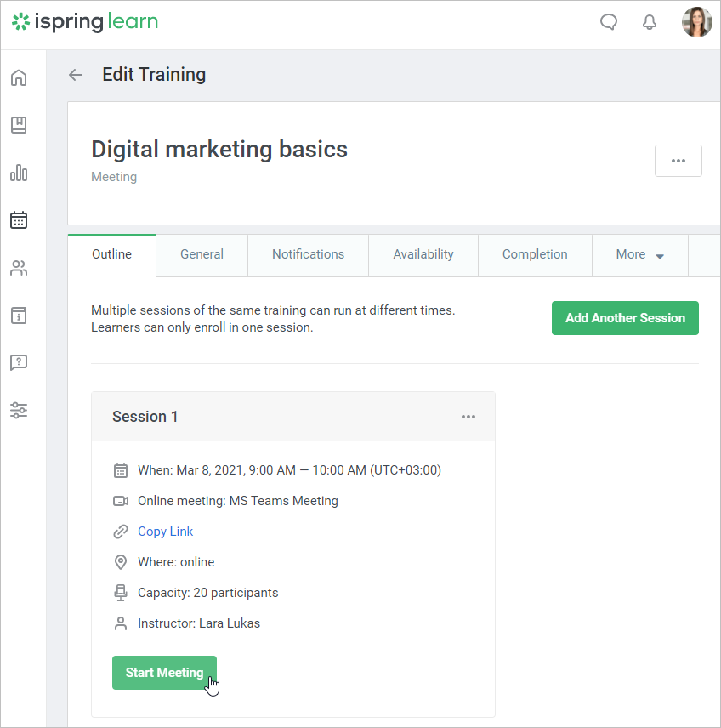Open Session 1 options ellipsis menu
The image size is (721, 728).
coord(468,417)
